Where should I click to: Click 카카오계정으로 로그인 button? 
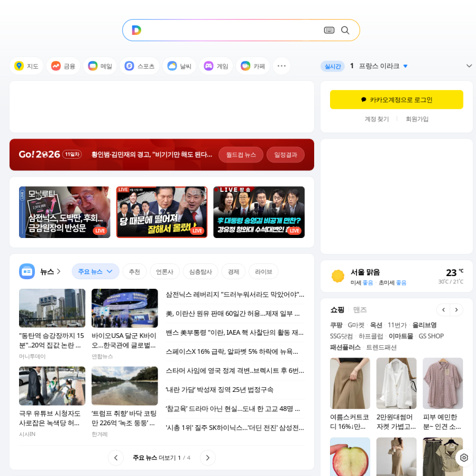pos(397,99)
